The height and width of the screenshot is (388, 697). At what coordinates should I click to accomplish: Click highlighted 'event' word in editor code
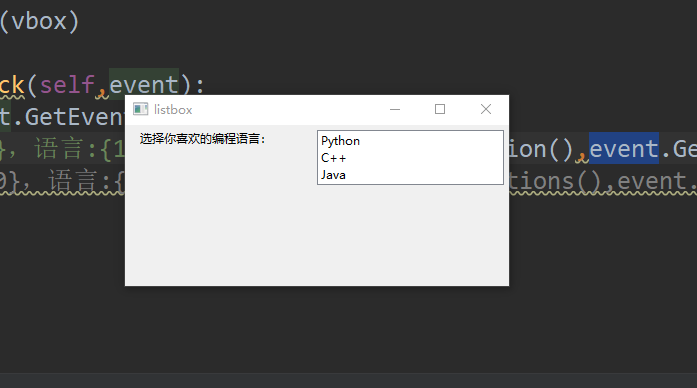624,148
